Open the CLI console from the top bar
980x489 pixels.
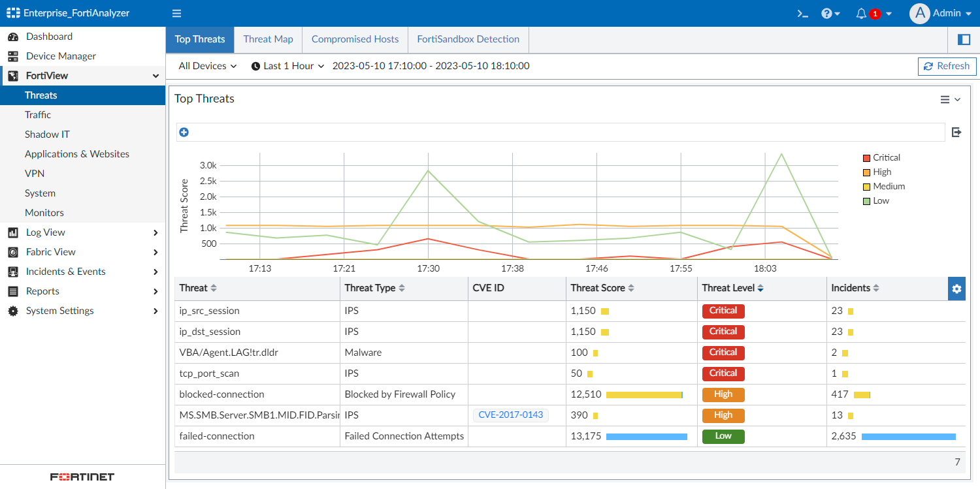click(802, 13)
